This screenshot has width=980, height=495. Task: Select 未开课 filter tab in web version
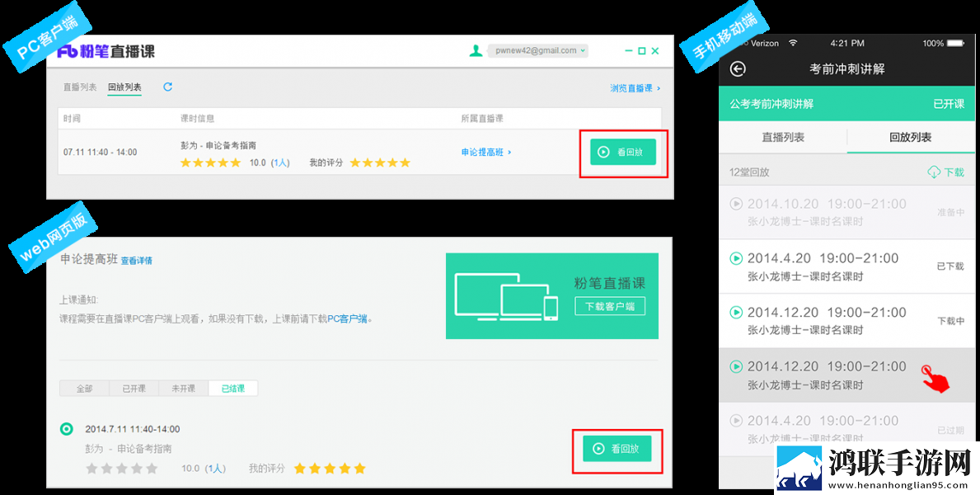[x=184, y=389]
